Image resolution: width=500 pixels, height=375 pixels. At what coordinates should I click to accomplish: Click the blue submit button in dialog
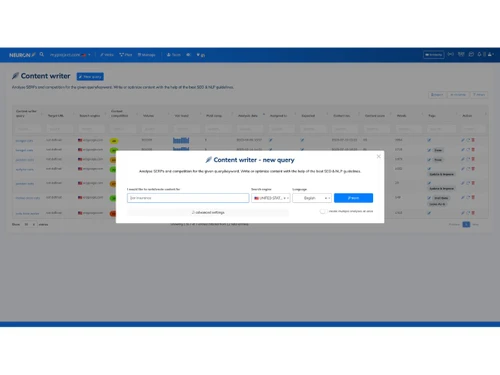click(x=353, y=198)
